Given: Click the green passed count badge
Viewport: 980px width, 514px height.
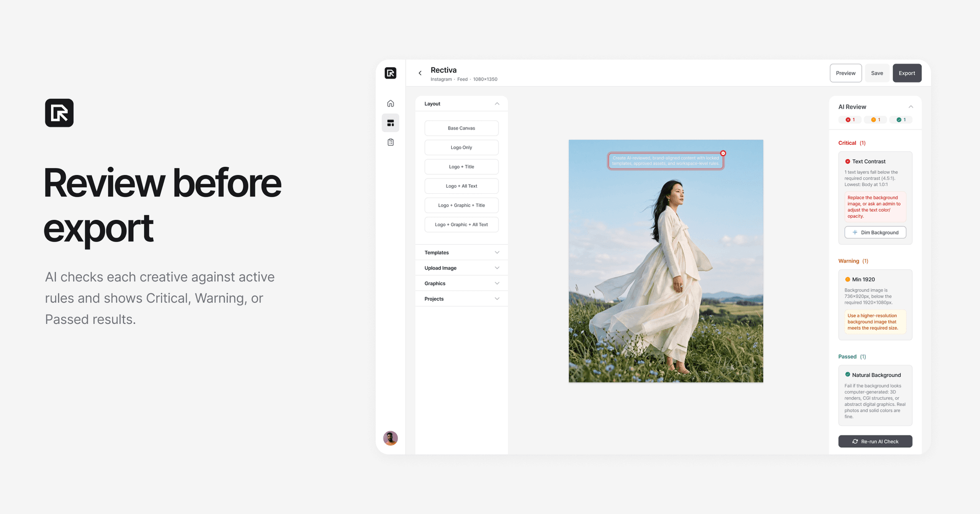Looking at the screenshot, I should [901, 120].
